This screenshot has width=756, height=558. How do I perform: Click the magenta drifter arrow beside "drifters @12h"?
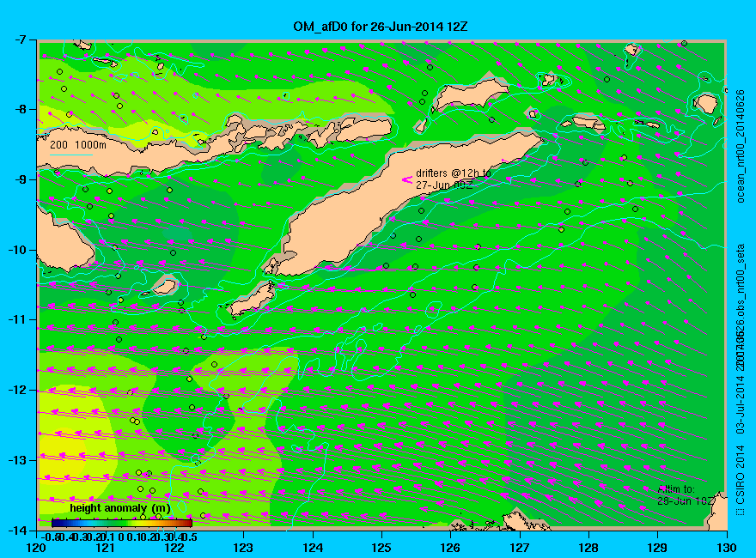pos(407,179)
